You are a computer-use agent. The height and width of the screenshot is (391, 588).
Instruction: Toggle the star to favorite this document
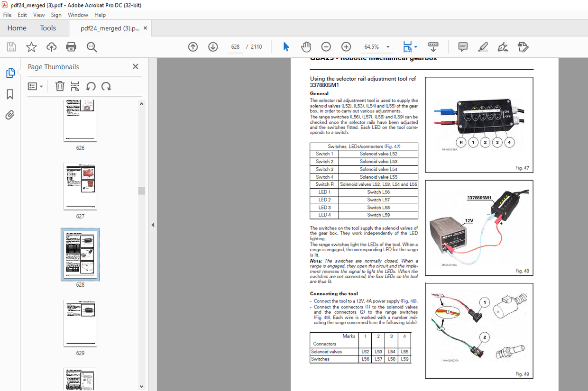pyautogui.click(x=31, y=46)
